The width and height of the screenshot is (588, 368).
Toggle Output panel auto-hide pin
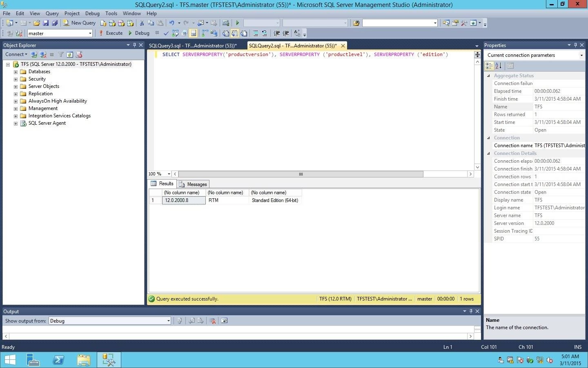click(x=471, y=311)
